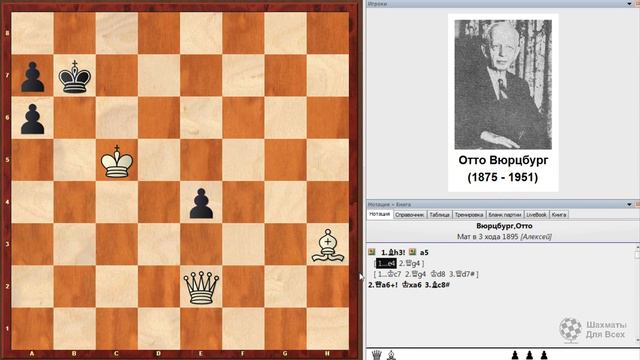The width and height of the screenshot is (640, 360).
Task: Click the black pawn on a7
Action: [x=33, y=77]
